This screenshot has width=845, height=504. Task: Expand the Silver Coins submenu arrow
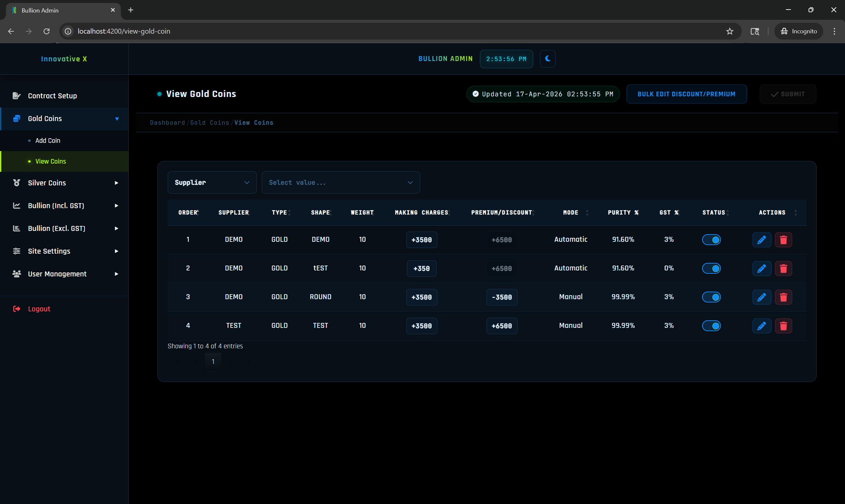[116, 183]
